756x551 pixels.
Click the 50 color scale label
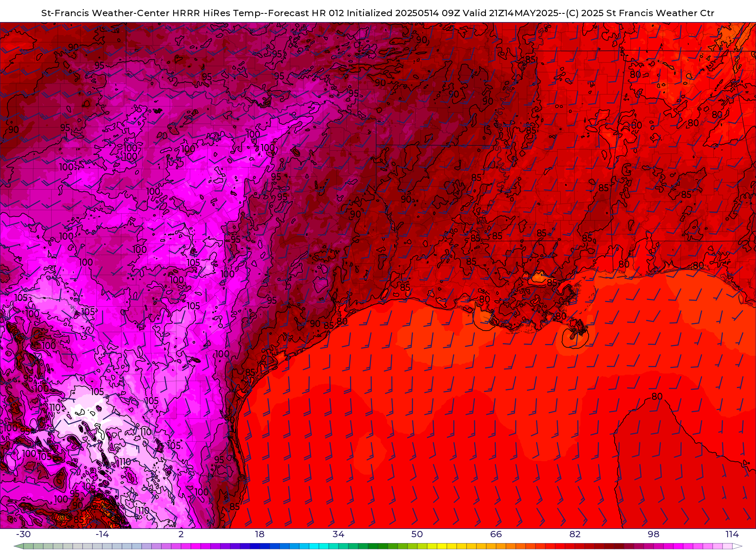[x=417, y=534]
